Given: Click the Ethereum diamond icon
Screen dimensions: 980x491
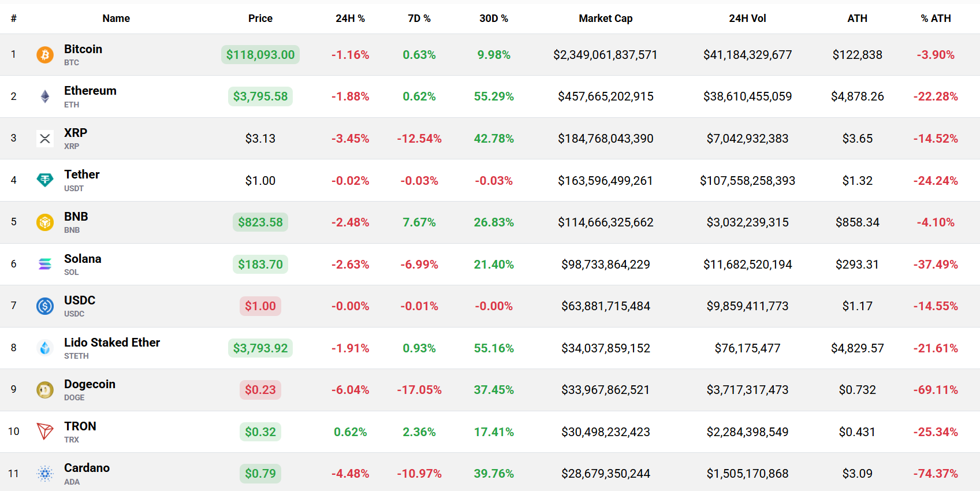Looking at the screenshot, I should 45,96.
